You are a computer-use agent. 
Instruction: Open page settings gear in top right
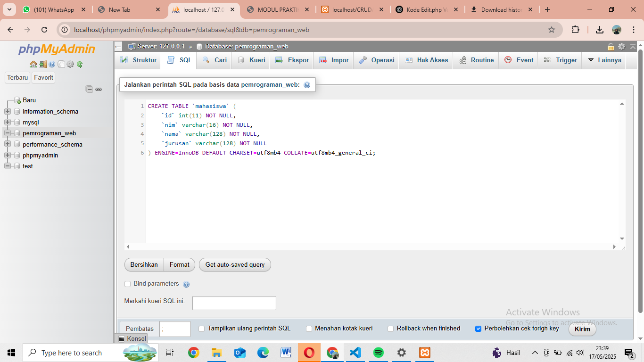click(x=622, y=46)
